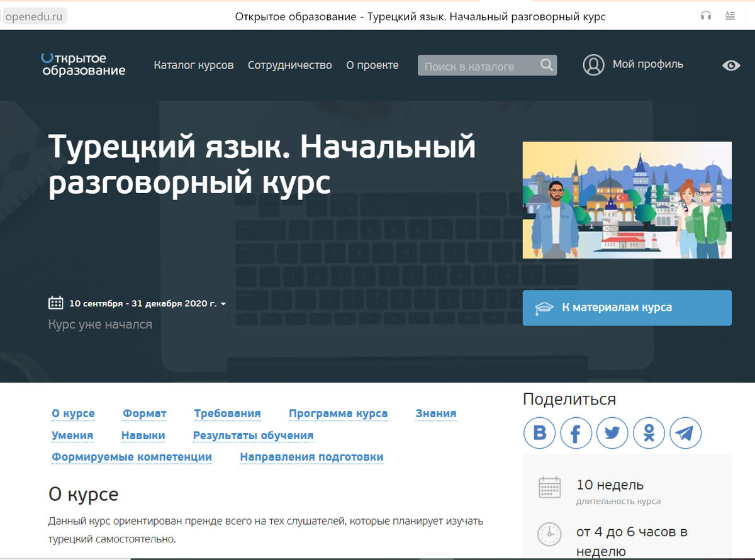Viewport: 755px width, 560px height.
Task: Jump to the Программа курса section
Action: click(x=338, y=413)
